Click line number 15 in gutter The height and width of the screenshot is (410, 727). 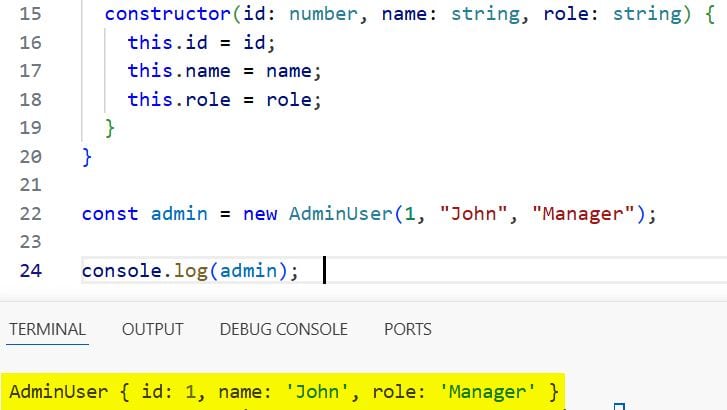pyautogui.click(x=31, y=14)
